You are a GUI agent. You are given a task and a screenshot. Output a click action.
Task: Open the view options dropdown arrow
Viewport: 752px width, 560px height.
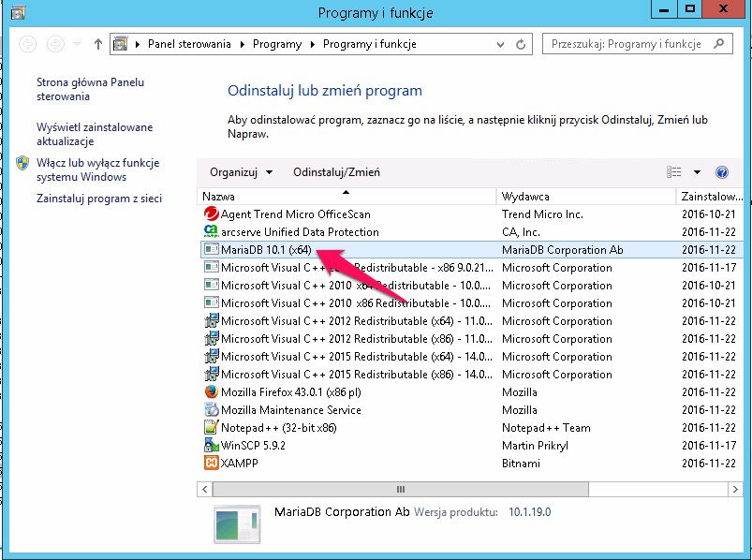point(697,172)
